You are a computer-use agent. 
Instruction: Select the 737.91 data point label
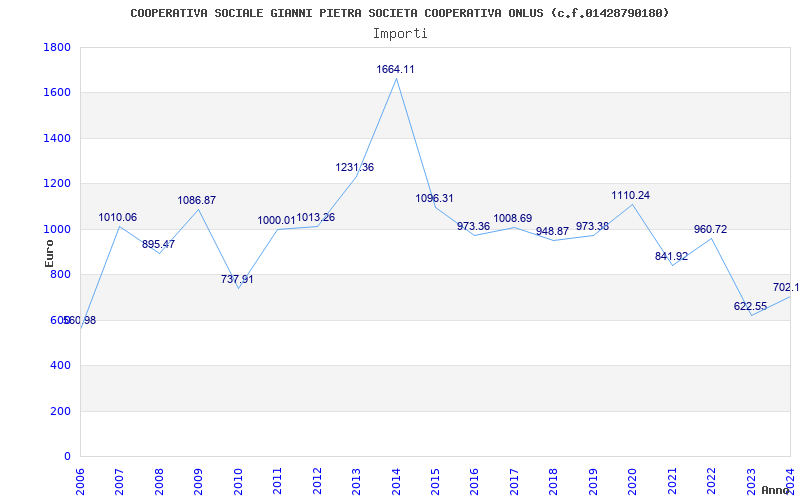[237, 280]
